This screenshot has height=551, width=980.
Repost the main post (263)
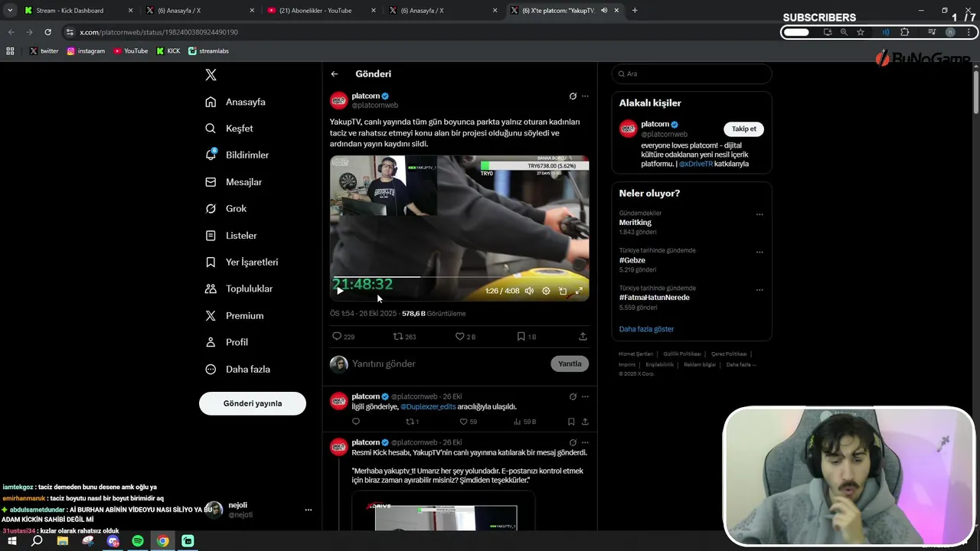point(404,337)
